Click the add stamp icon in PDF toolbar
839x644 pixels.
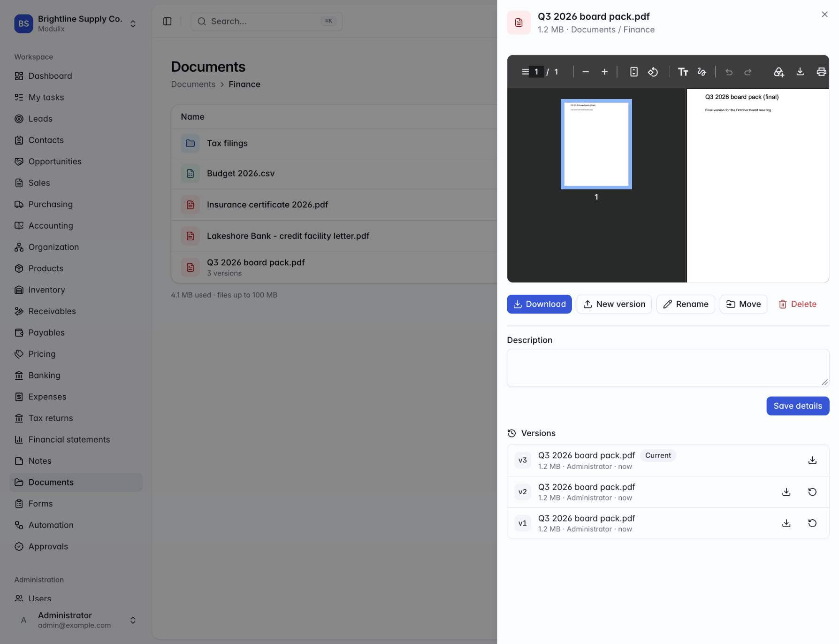779,72
